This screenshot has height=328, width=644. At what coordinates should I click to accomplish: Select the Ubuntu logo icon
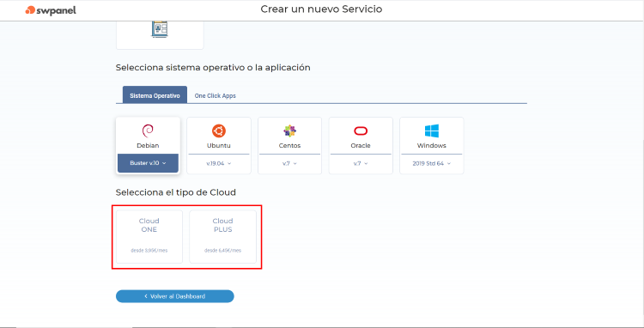click(219, 131)
